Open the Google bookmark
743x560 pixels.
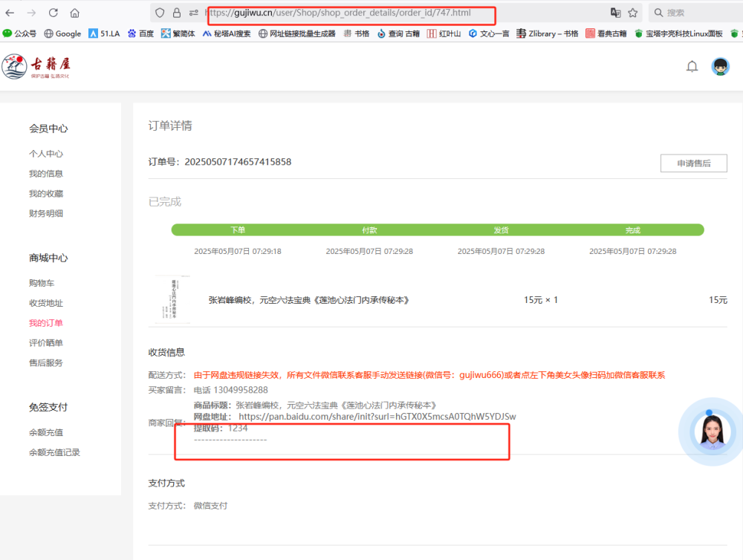(x=62, y=33)
